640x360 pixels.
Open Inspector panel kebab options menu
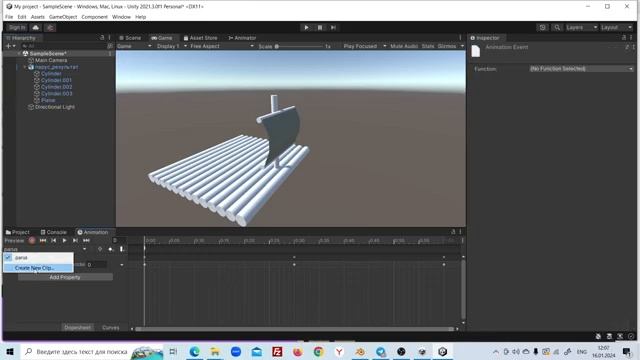[631, 38]
